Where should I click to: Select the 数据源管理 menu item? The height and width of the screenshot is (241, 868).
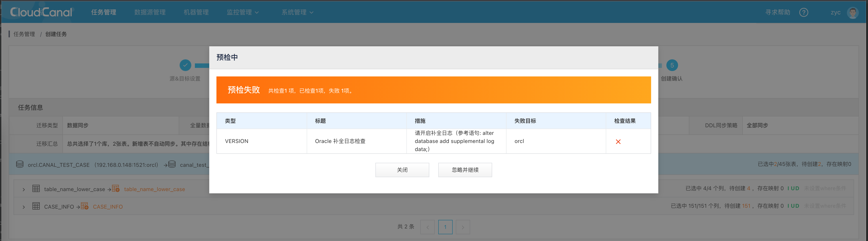[x=150, y=12]
